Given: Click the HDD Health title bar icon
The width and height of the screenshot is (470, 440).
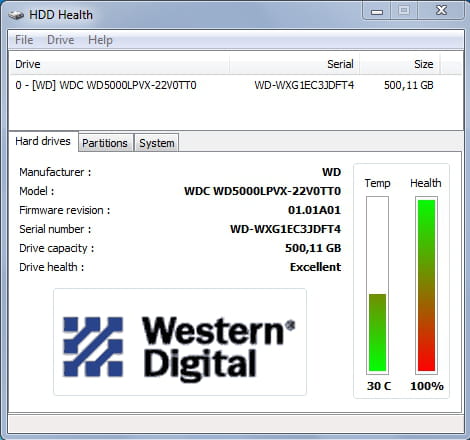Looking at the screenshot, I should tap(16, 15).
